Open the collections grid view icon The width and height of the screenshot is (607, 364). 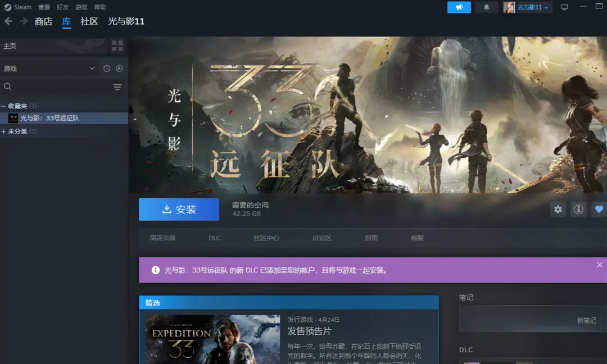point(117,46)
